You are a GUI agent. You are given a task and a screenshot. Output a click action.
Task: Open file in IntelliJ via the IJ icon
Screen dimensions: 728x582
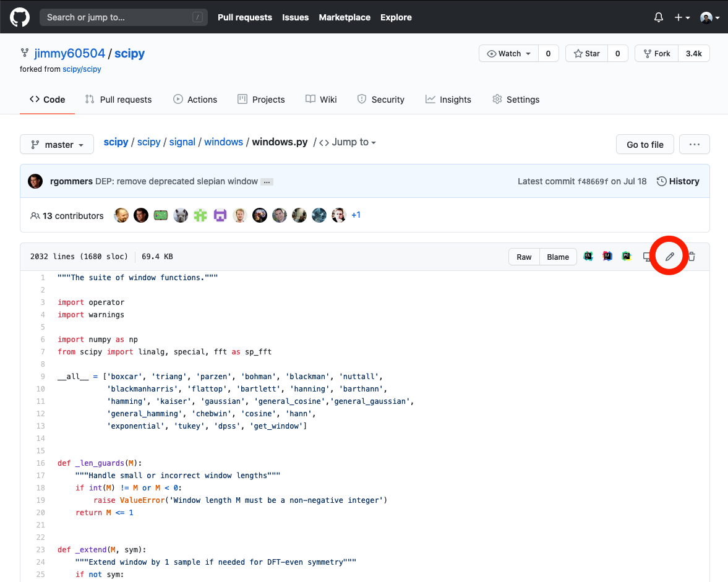point(607,257)
